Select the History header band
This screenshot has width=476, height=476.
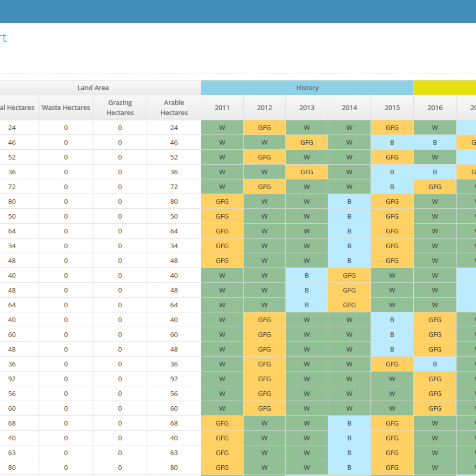click(x=307, y=88)
